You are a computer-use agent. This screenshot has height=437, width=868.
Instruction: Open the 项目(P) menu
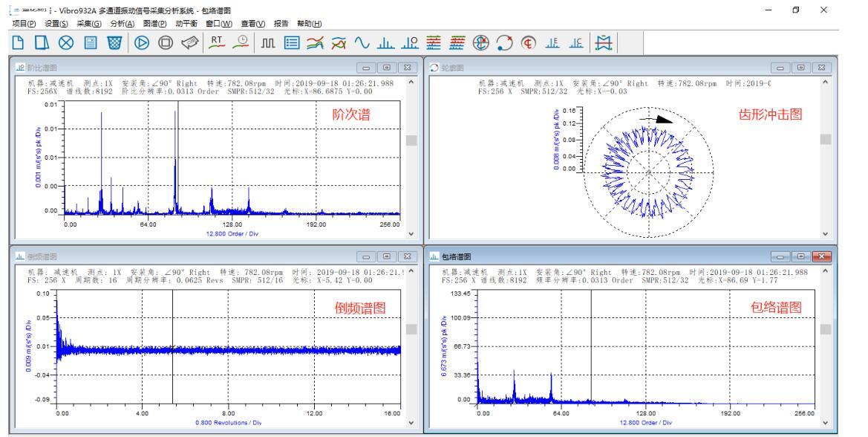24,23
